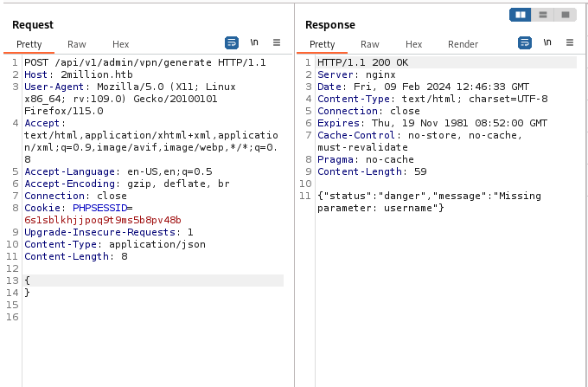Screen dimensions: 588x387
Task: Switch to top-bottom split layout icon
Action: 543,15
